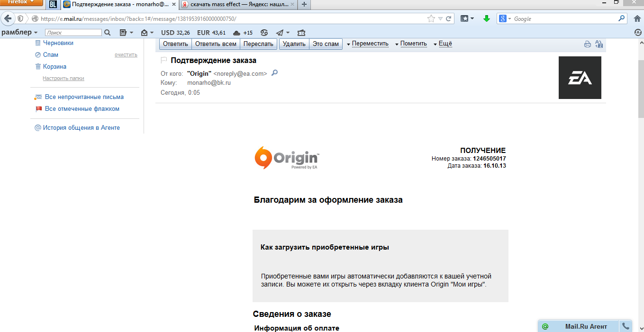Click the USD 32,26 exchange rate
The height and width of the screenshot is (332, 644).
175,33
